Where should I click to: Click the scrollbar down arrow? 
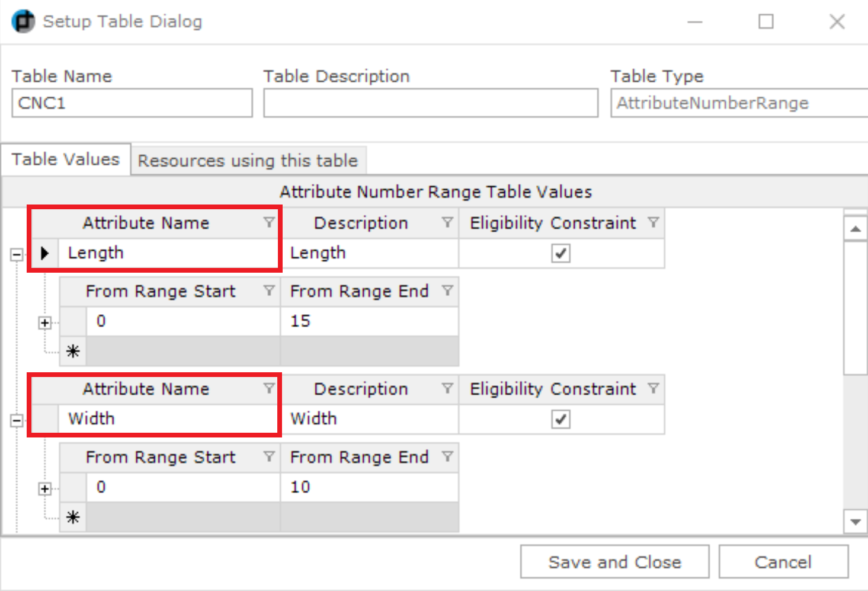click(855, 522)
